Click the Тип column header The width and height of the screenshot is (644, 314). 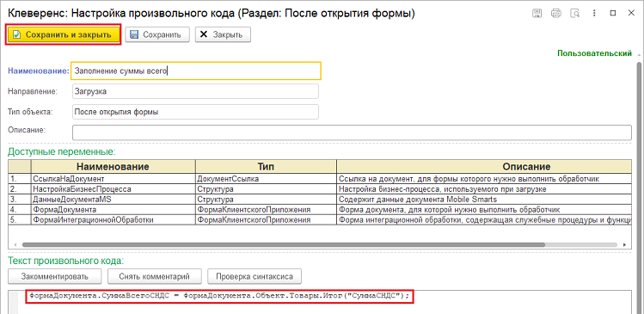pos(267,166)
